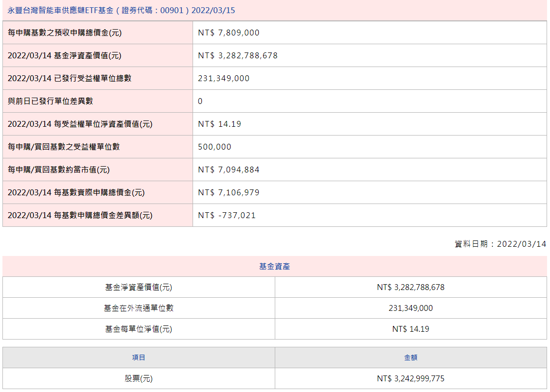Select 231,349,000 in the upper table
The height and width of the screenshot is (392, 550).
click(x=224, y=79)
